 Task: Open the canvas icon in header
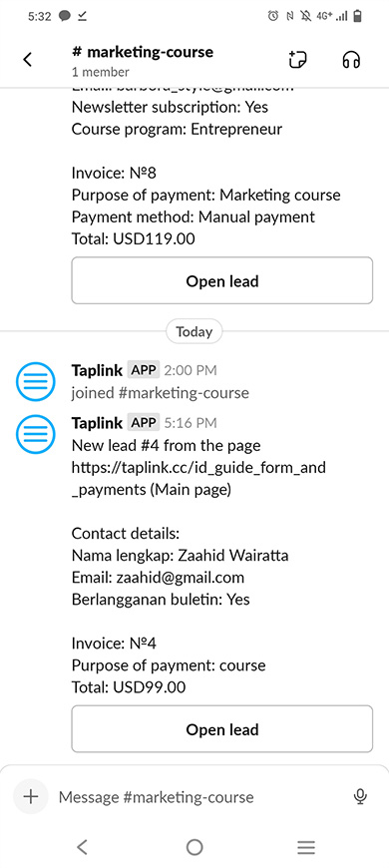point(298,59)
